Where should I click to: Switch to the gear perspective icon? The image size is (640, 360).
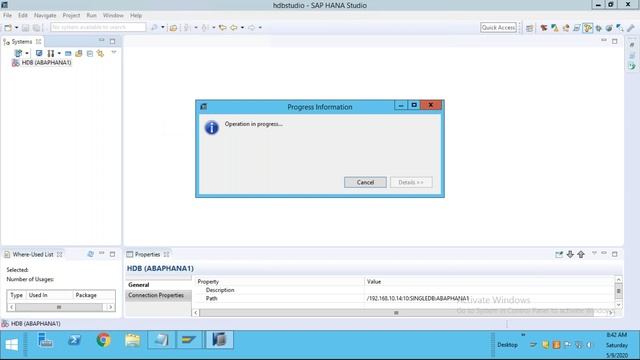(x=599, y=28)
